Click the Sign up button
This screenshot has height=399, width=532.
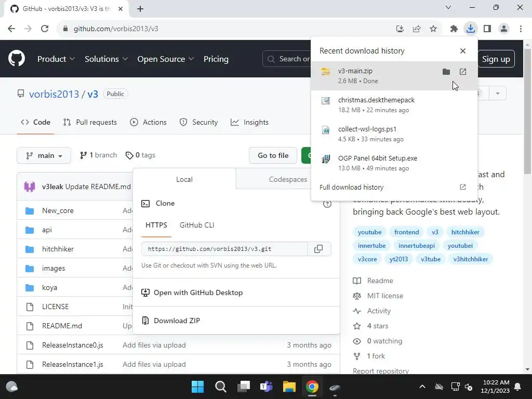pos(496,59)
